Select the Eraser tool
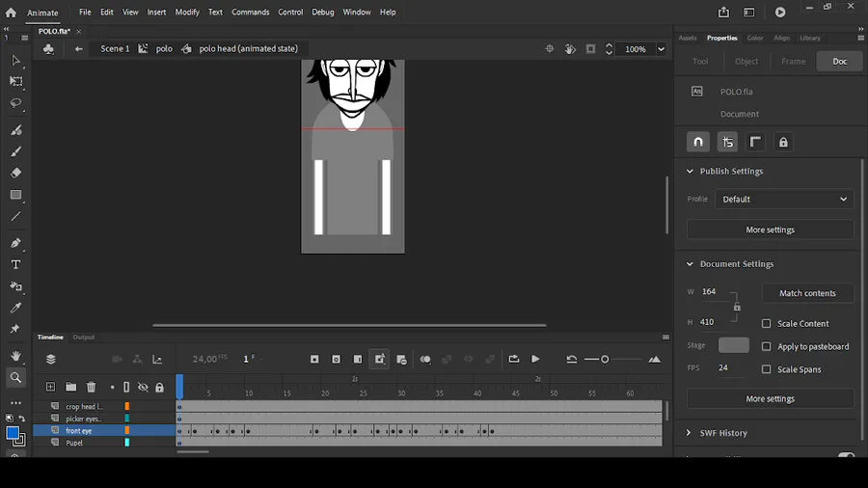 point(15,174)
